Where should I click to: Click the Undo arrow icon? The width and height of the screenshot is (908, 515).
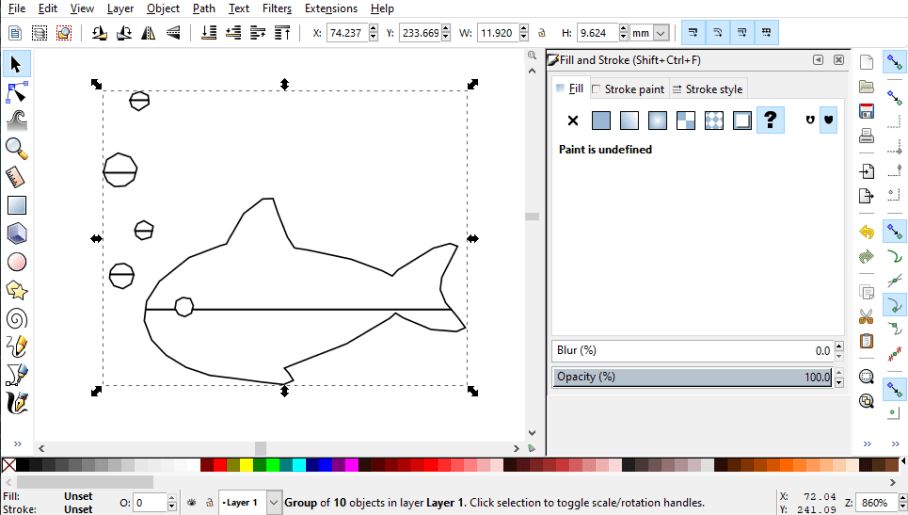click(x=866, y=231)
